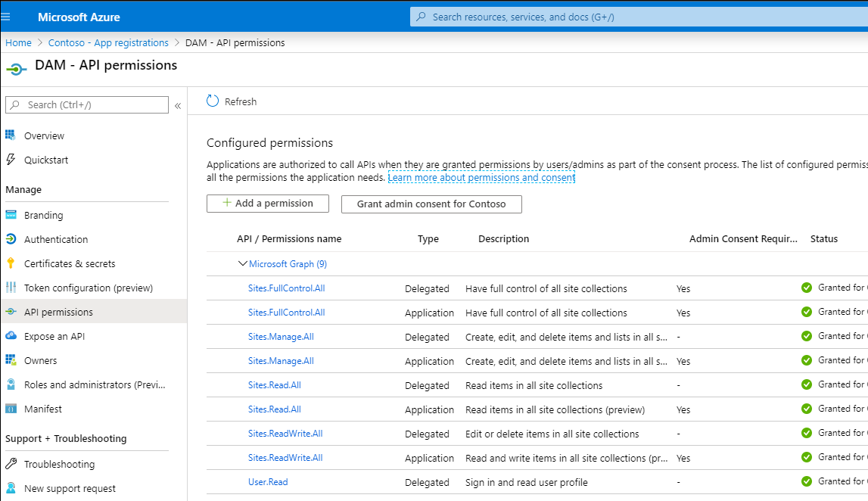The height and width of the screenshot is (501, 868).
Task: Click the Refresh button
Action: 232,101
